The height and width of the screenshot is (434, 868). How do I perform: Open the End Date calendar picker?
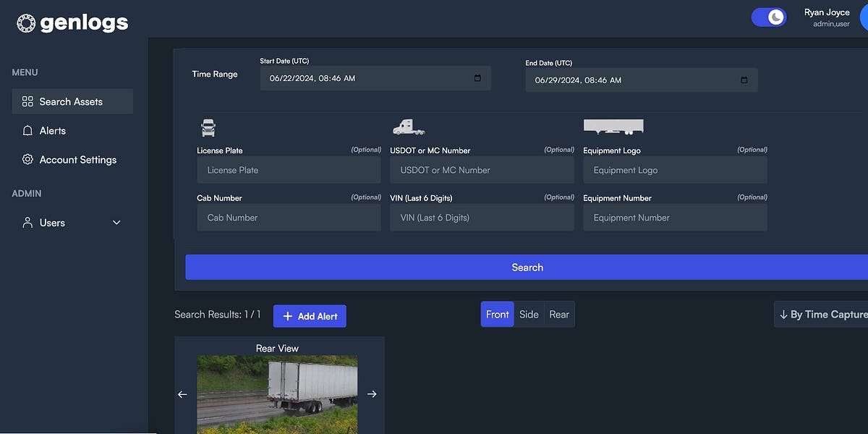pos(744,80)
